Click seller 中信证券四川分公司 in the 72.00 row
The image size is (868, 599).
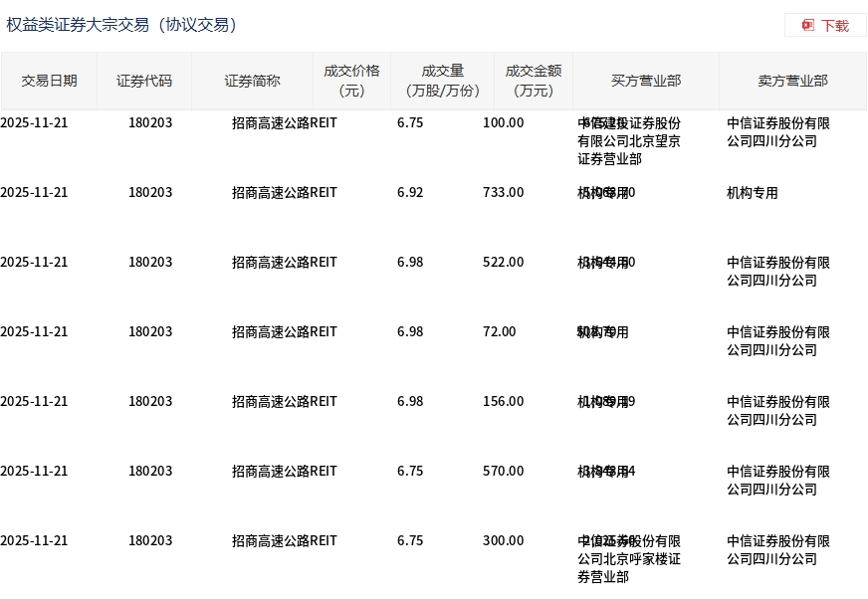click(x=778, y=341)
